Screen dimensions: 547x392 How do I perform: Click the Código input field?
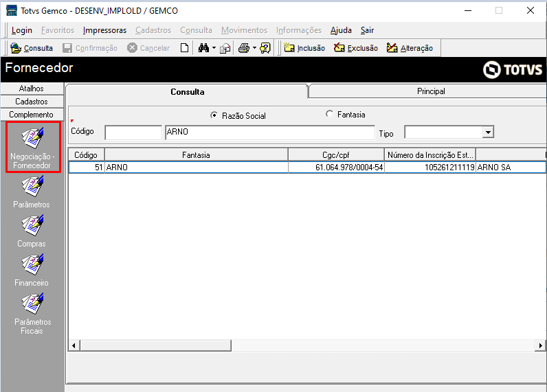point(133,132)
